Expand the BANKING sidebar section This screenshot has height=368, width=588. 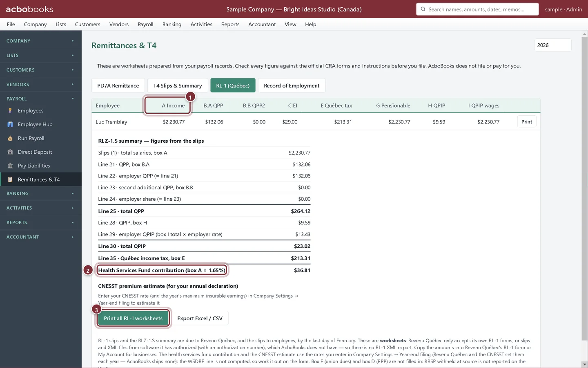(x=41, y=193)
